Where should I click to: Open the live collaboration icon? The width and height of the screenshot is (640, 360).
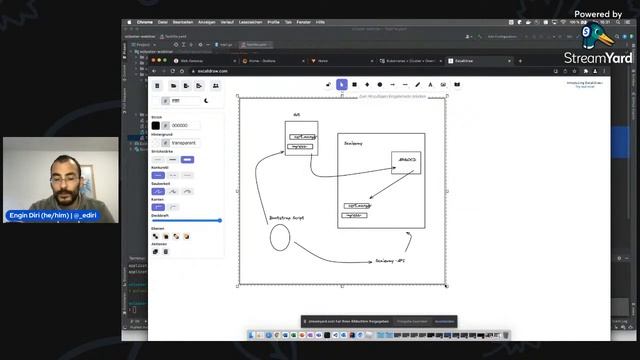coord(216,86)
